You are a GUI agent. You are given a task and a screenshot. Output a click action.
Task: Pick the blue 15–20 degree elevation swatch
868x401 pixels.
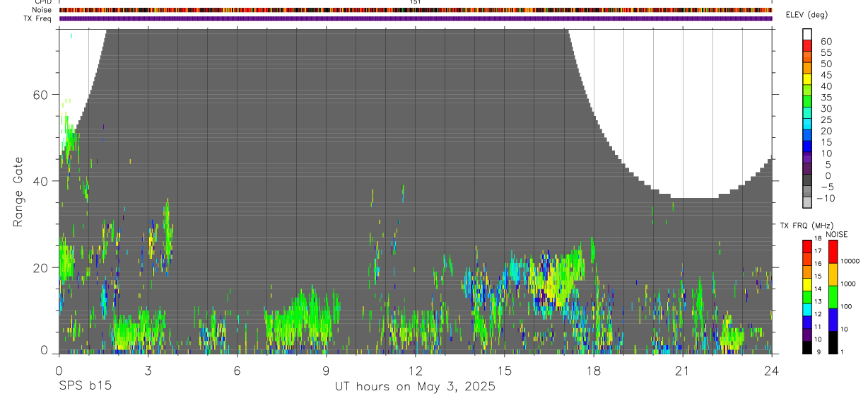point(807,136)
